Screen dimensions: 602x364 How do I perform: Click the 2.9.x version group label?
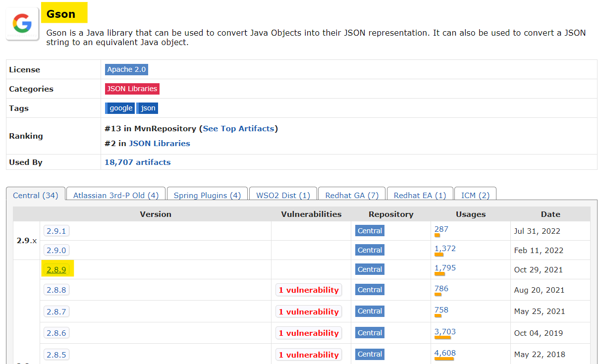pyautogui.click(x=27, y=241)
